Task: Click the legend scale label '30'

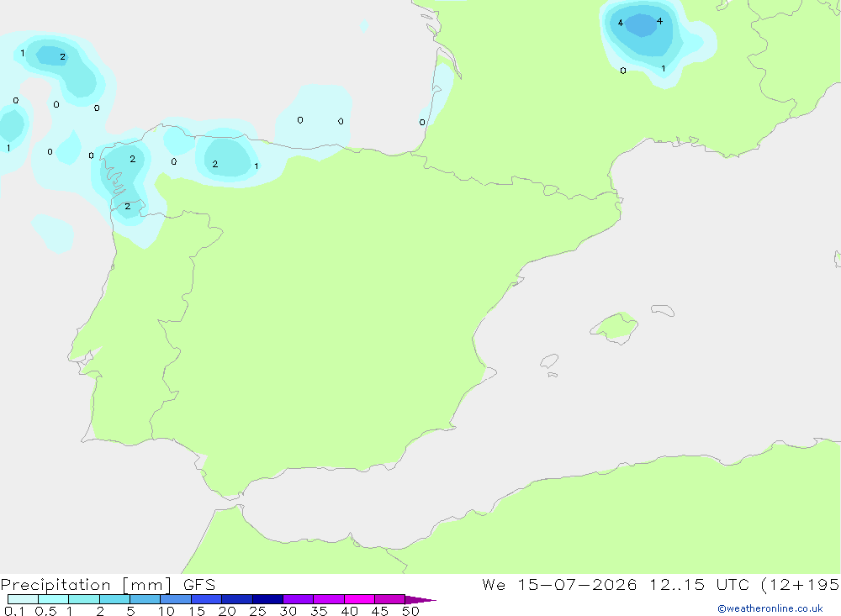Action: tap(288, 611)
